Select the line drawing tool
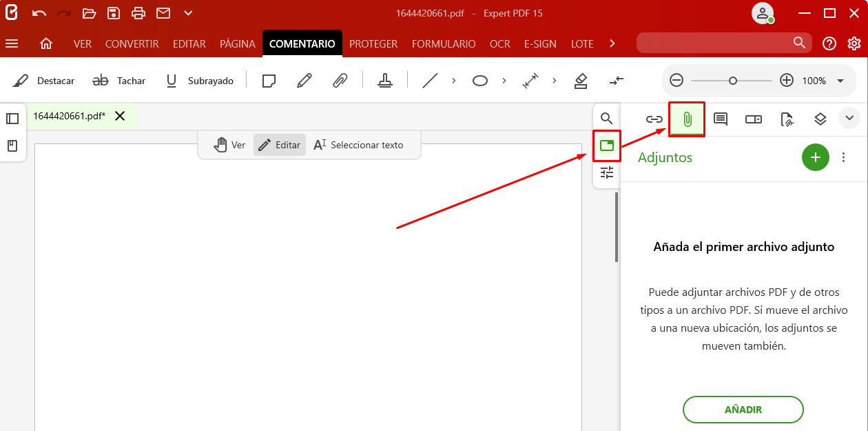Image resolution: width=868 pixels, height=431 pixels. tap(430, 81)
